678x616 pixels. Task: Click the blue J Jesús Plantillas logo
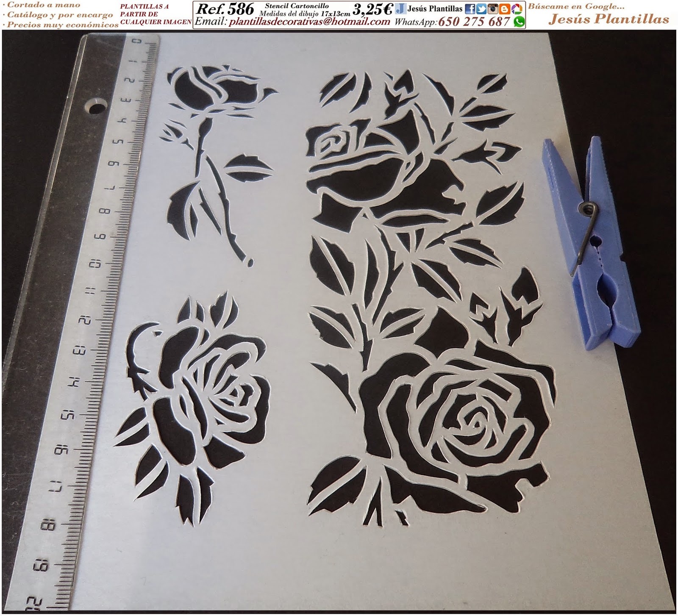pyautogui.click(x=402, y=8)
